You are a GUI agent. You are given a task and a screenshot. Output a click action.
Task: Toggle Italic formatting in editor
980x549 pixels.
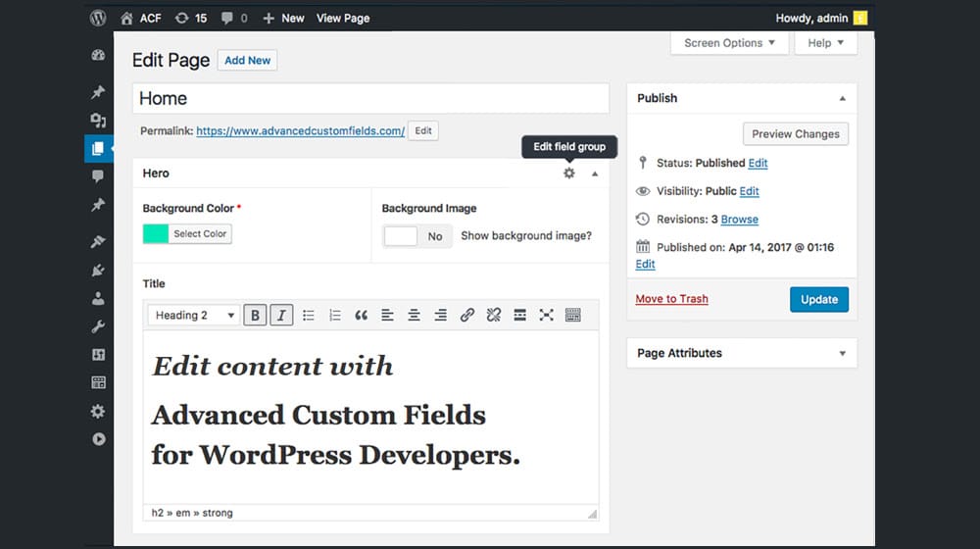[x=281, y=315]
